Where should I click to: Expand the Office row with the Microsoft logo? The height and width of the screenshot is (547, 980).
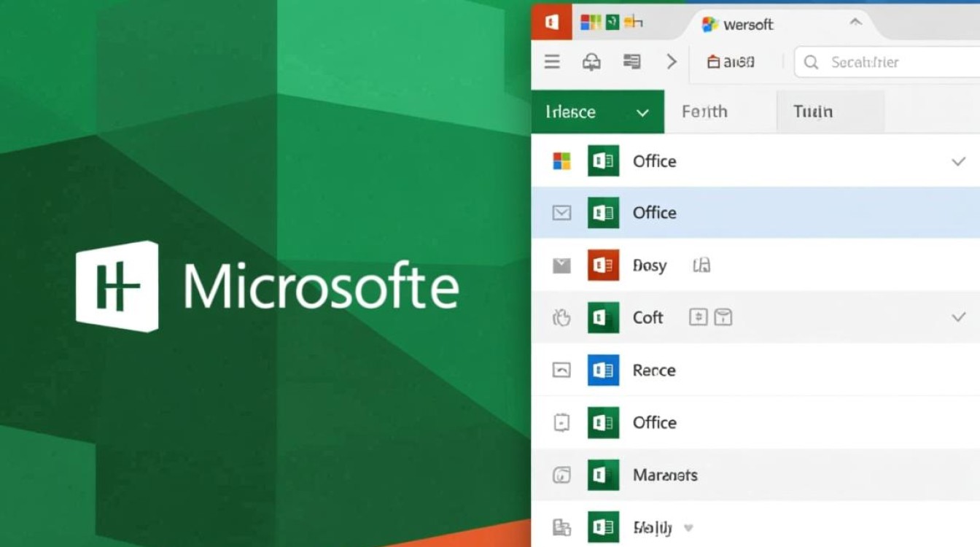pos(959,161)
